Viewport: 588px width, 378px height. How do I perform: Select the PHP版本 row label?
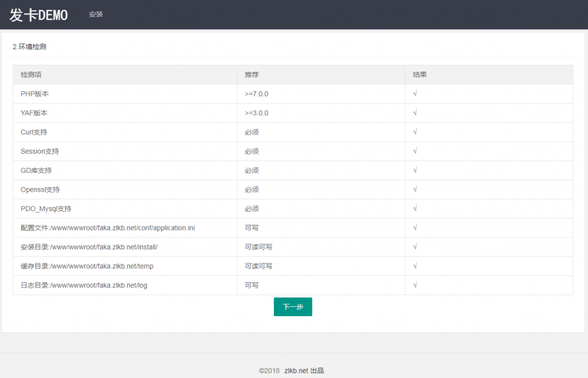pyautogui.click(x=34, y=93)
